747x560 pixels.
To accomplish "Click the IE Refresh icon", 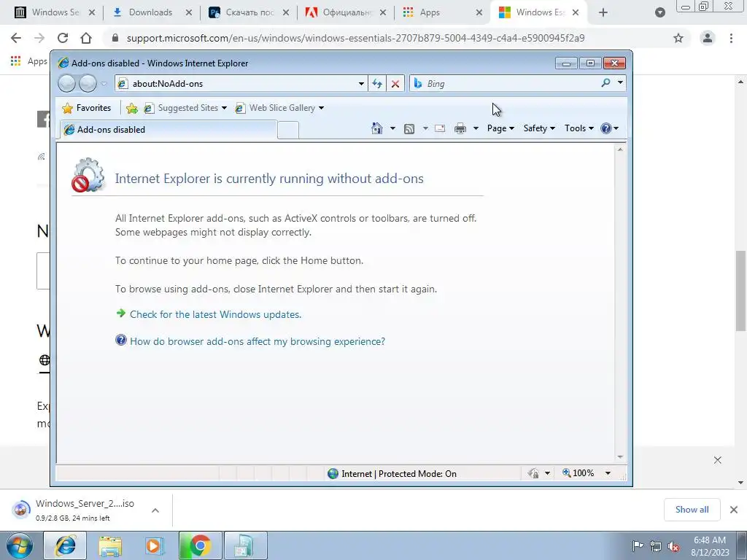I will (x=377, y=84).
